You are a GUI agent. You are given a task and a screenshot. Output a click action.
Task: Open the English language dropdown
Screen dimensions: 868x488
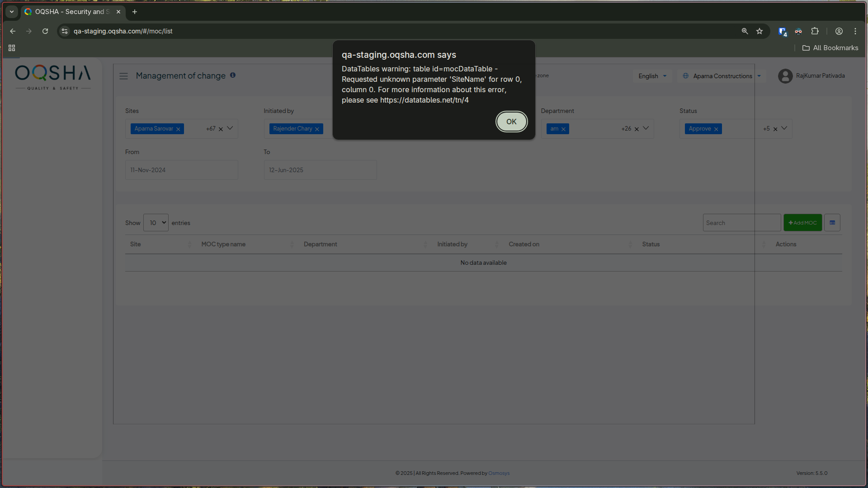click(652, 76)
